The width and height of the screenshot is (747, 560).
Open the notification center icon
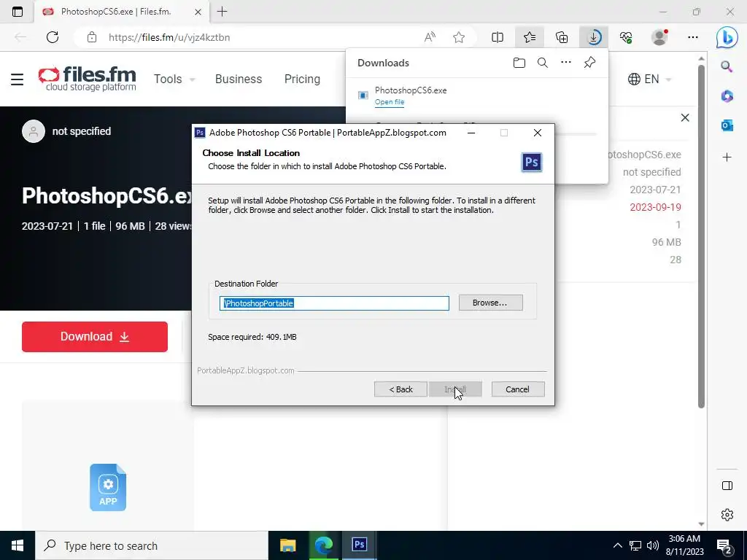(x=724, y=545)
